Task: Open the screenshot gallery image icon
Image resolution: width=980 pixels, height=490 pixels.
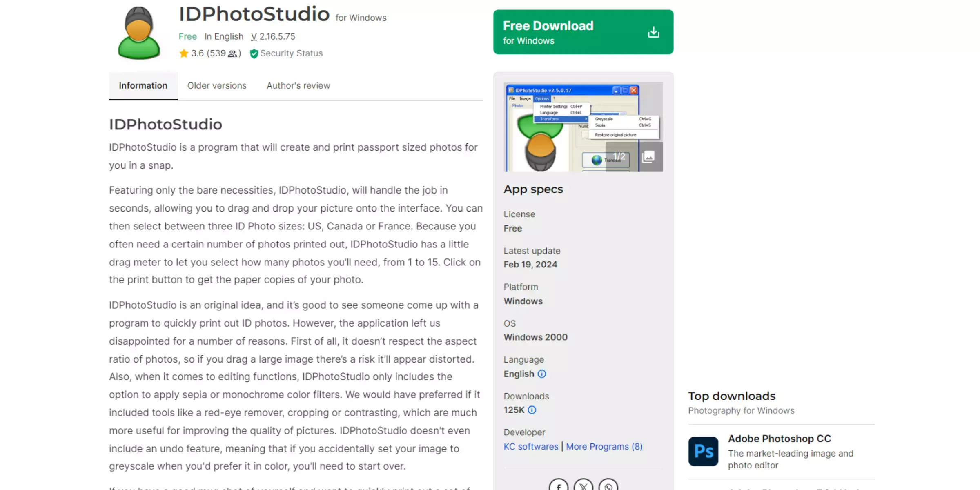Action: coord(648,156)
